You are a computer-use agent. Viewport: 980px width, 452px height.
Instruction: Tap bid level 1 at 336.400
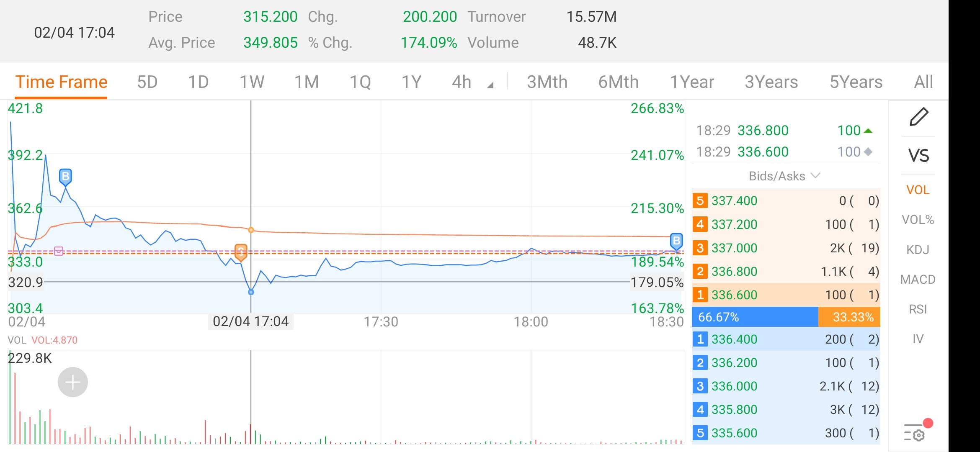click(786, 339)
